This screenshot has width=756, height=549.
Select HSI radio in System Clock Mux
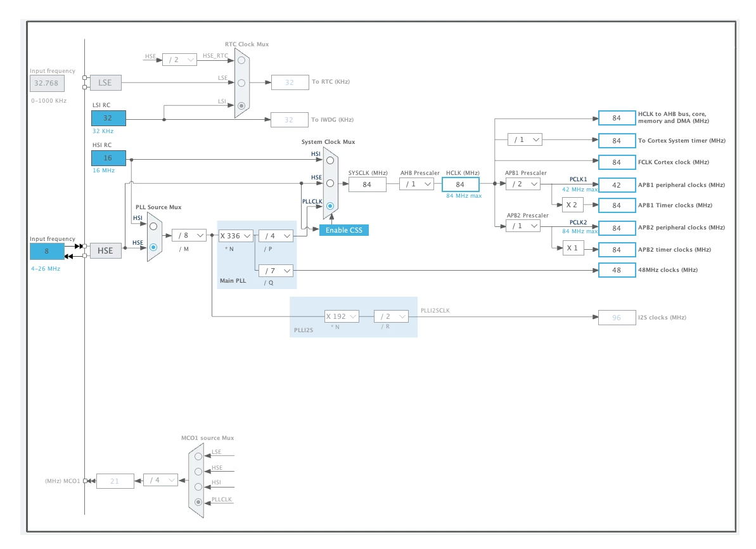coord(330,160)
